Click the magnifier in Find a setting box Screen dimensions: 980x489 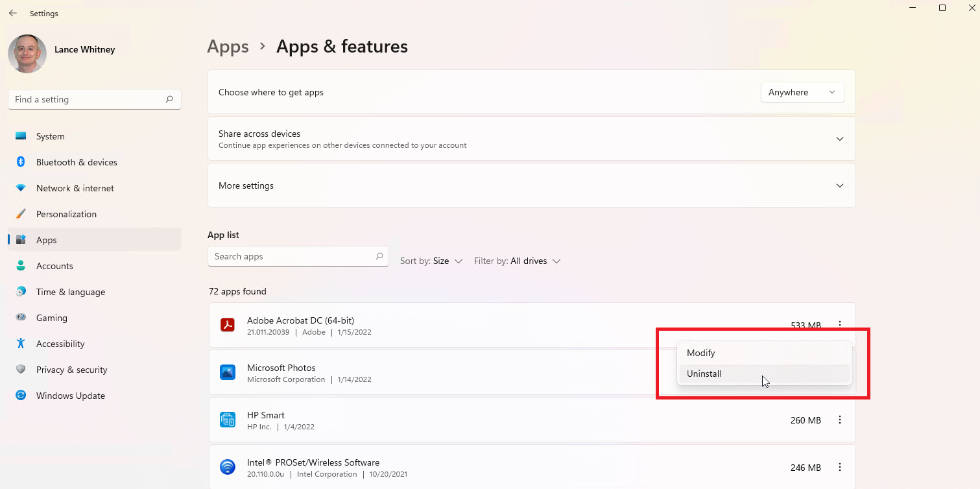click(169, 99)
